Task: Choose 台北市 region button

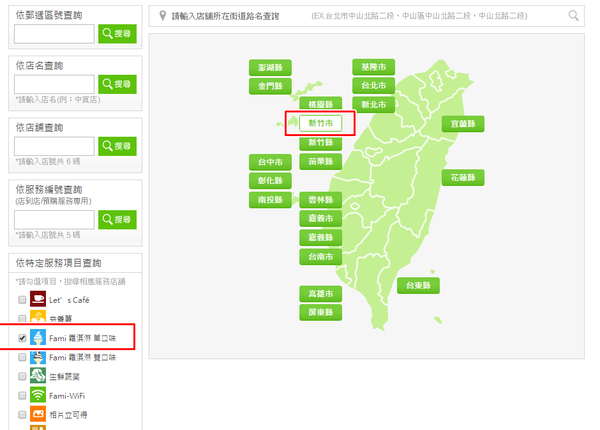Action: pyautogui.click(x=373, y=86)
